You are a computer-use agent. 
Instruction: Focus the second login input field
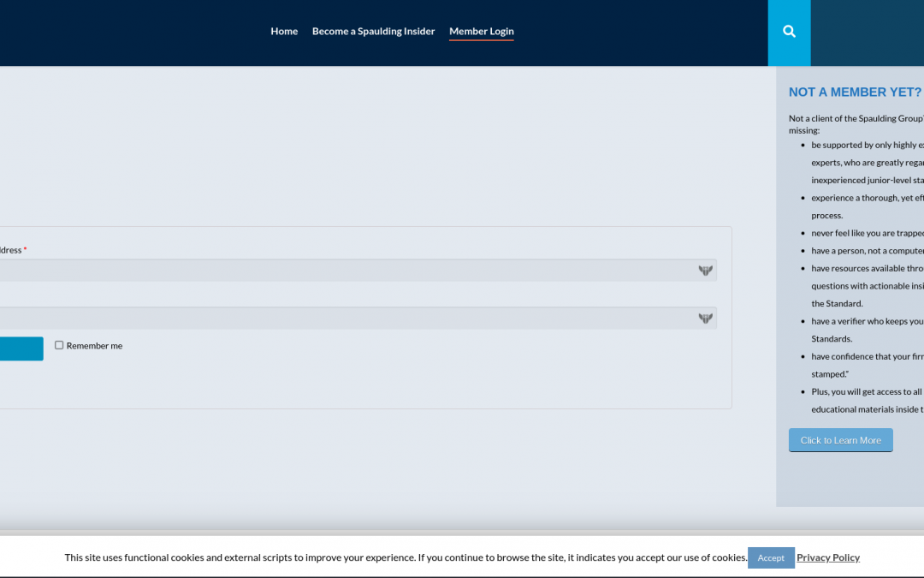[x=358, y=318]
